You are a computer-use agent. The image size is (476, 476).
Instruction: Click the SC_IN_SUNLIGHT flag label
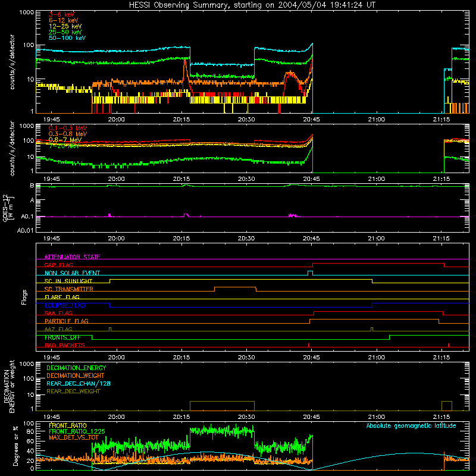coord(68,281)
